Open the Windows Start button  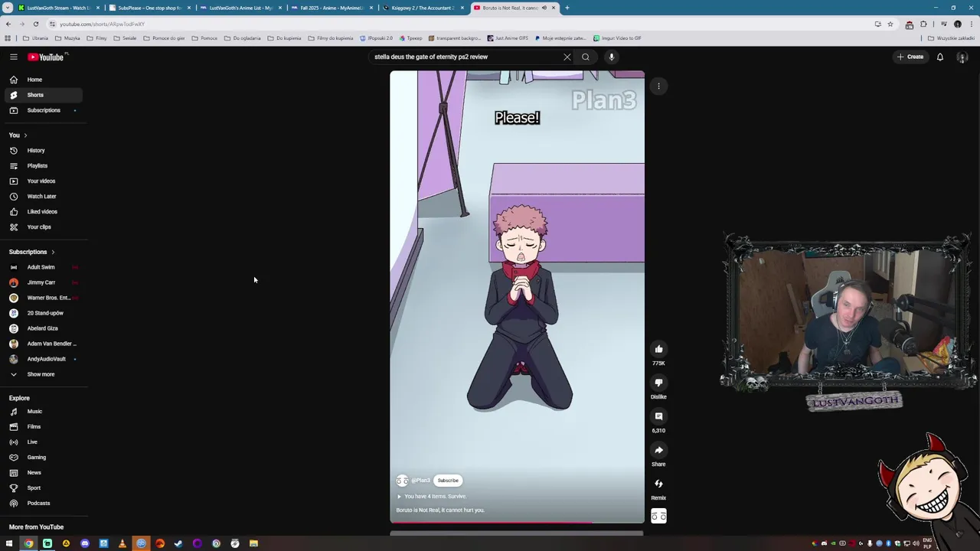9,543
